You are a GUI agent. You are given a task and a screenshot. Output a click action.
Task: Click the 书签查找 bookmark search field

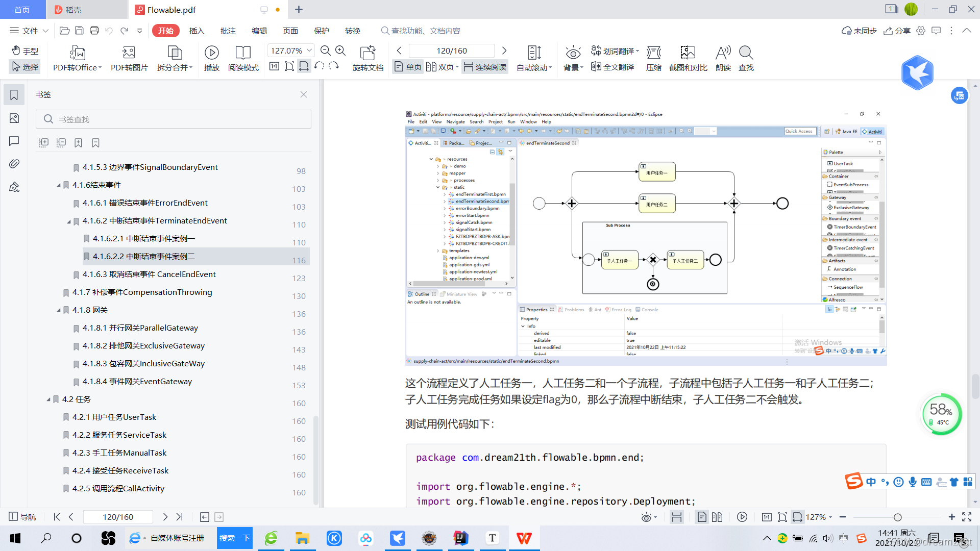[x=174, y=119]
